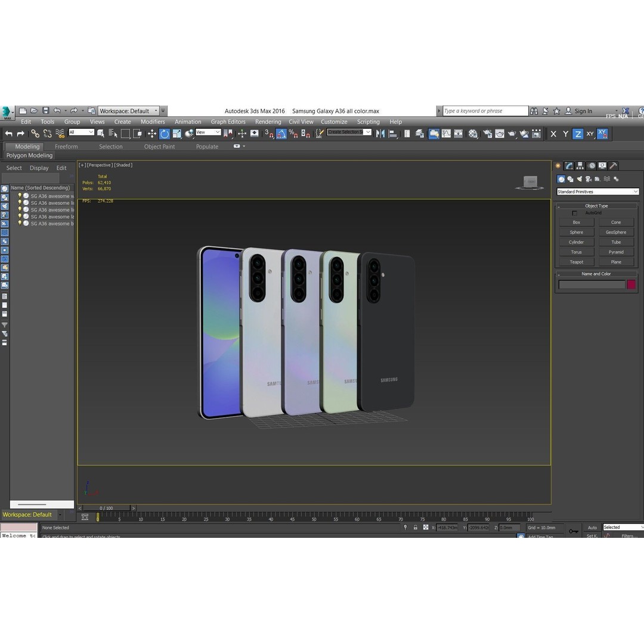Select the Link tool in main toolbar
Screen dimensions: 644x644
35,134
